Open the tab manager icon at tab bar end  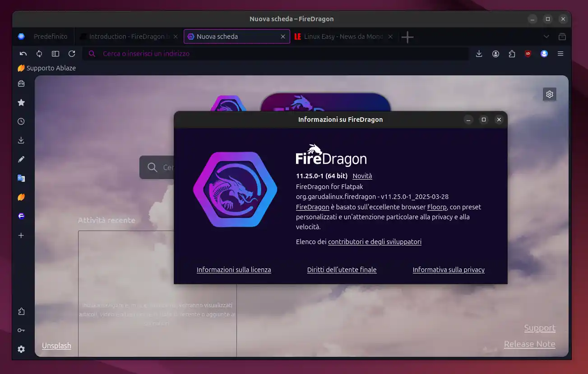(x=562, y=37)
